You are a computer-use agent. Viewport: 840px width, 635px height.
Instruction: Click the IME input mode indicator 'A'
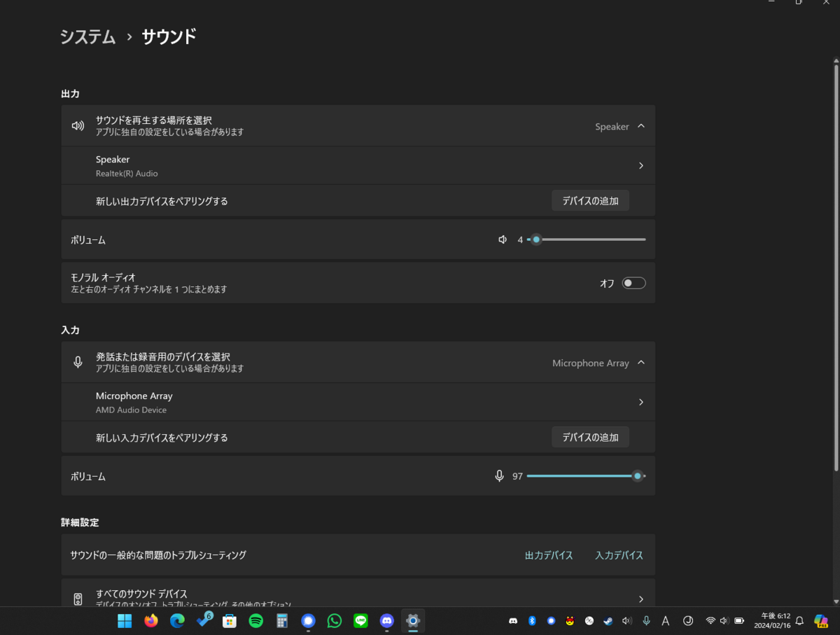point(665,620)
